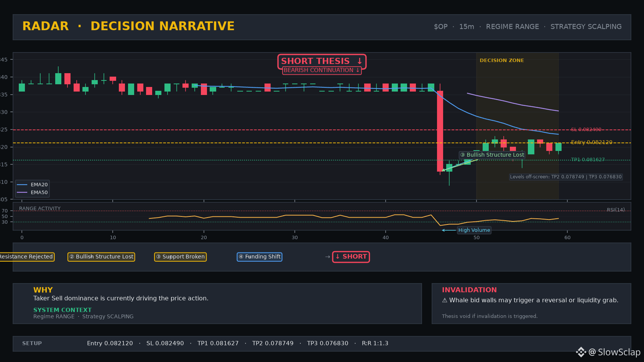
Task: Click the Levels off-screen note
Action: (566, 177)
